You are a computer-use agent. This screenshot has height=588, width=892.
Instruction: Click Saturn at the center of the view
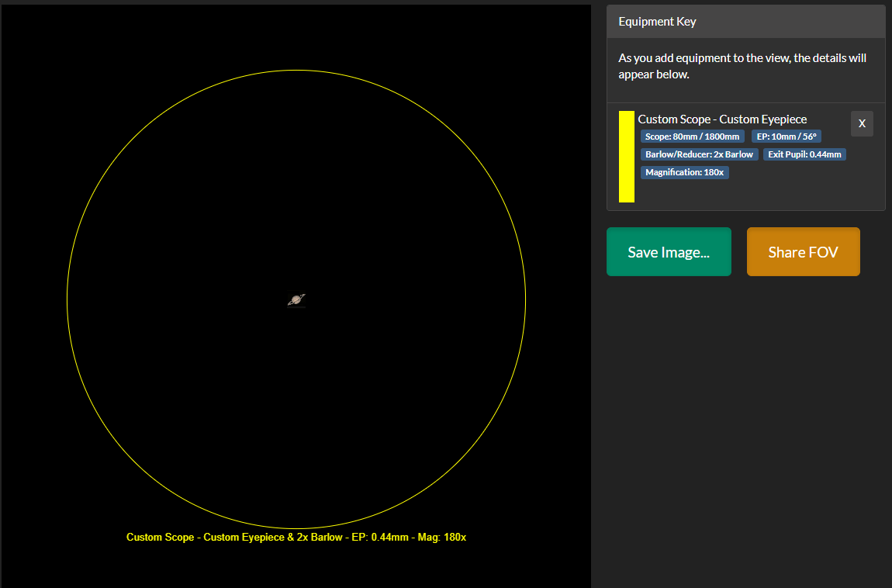pos(297,300)
